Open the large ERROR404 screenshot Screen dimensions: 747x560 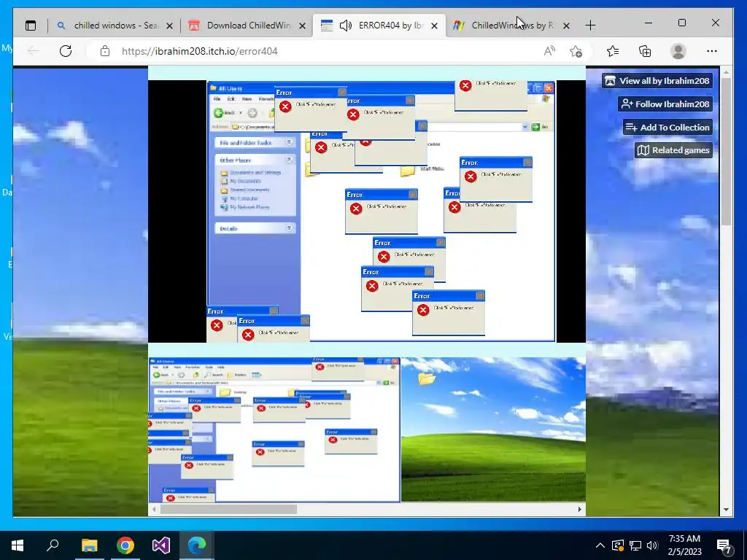pos(367,211)
